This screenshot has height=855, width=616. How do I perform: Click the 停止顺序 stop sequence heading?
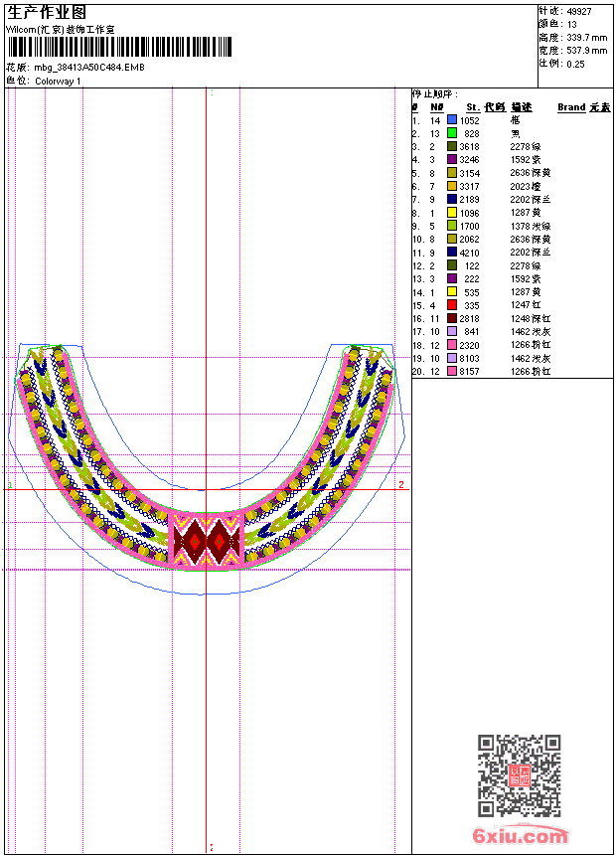tap(436, 93)
